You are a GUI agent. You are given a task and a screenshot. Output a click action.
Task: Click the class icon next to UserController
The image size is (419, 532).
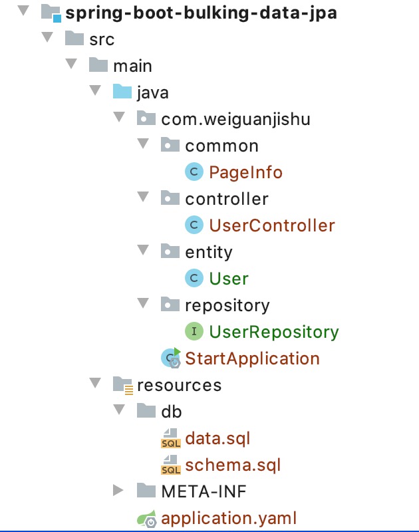(x=194, y=225)
